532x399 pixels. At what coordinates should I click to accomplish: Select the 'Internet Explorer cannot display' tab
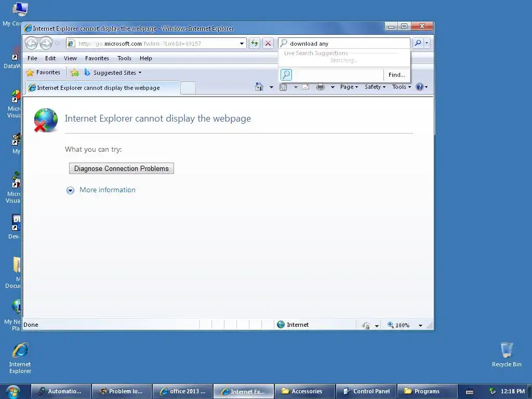pyautogui.click(x=102, y=88)
